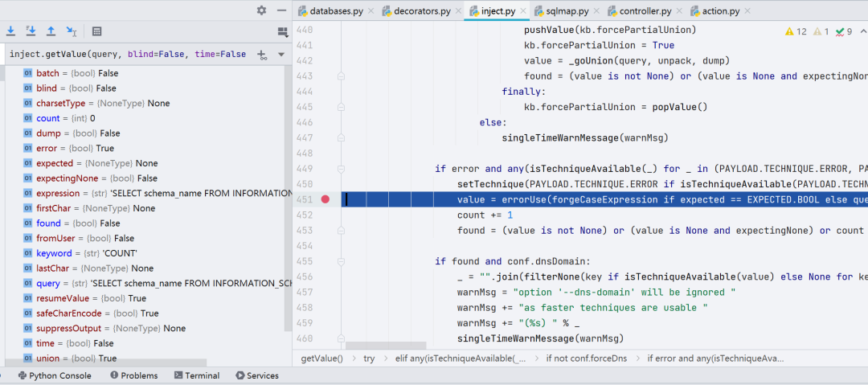The width and height of the screenshot is (868, 385).
Task: Toggle the breakpoint on line 451
Action: 325,199
